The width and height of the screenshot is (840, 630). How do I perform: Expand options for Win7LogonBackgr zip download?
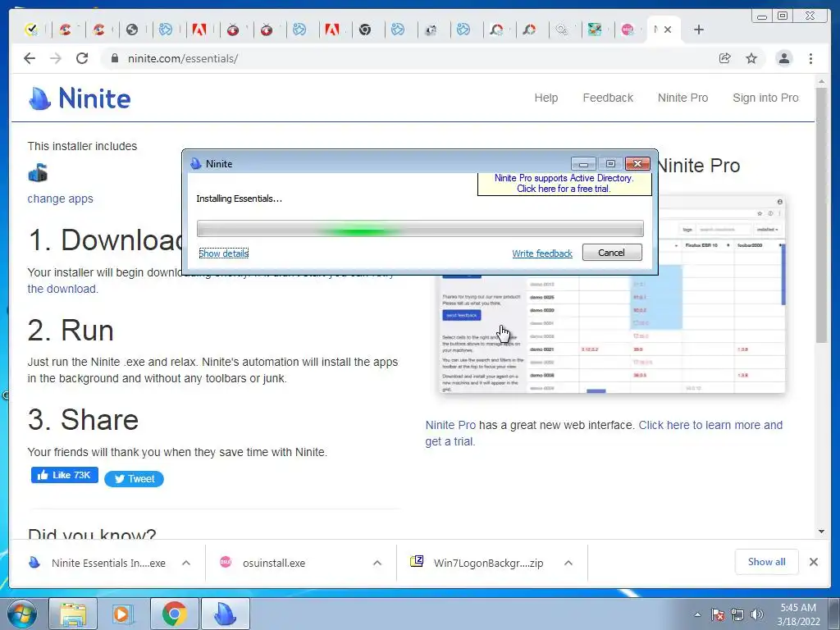(568, 563)
